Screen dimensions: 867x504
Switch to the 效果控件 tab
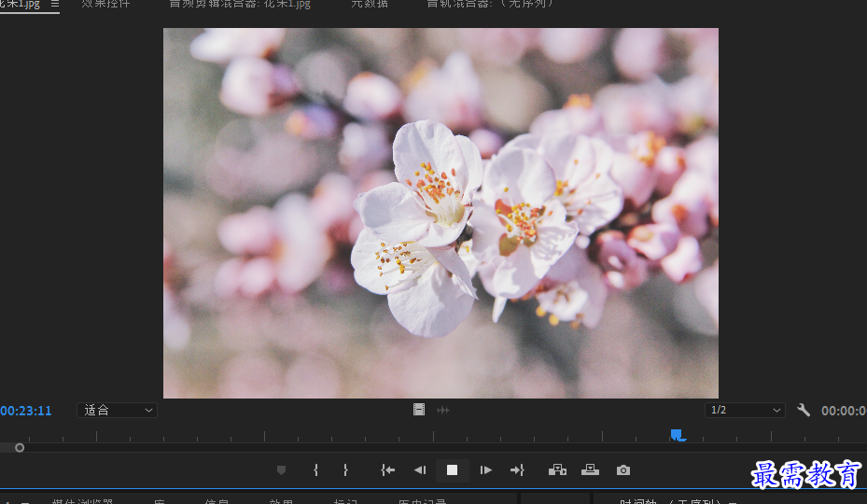(105, 4)
